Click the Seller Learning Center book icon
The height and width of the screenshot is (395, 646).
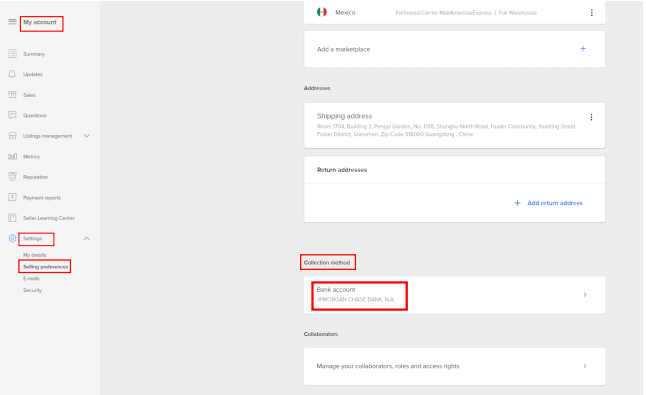[12, 217]
